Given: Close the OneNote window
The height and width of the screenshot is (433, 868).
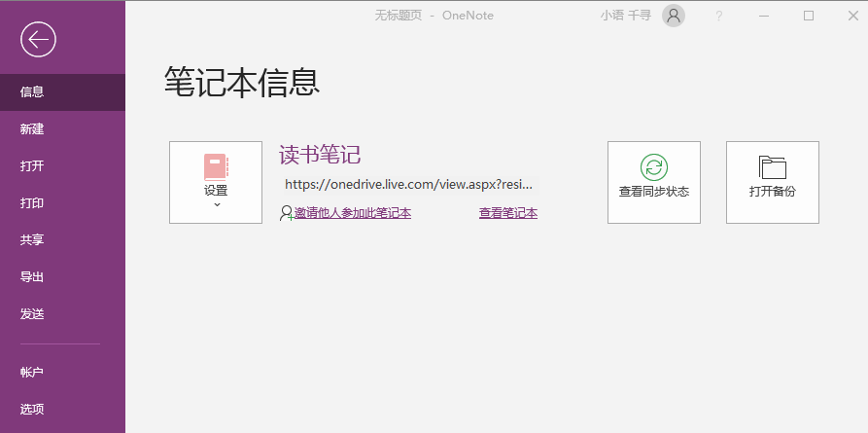Looking at the screenshot, I should coord(853,17).
